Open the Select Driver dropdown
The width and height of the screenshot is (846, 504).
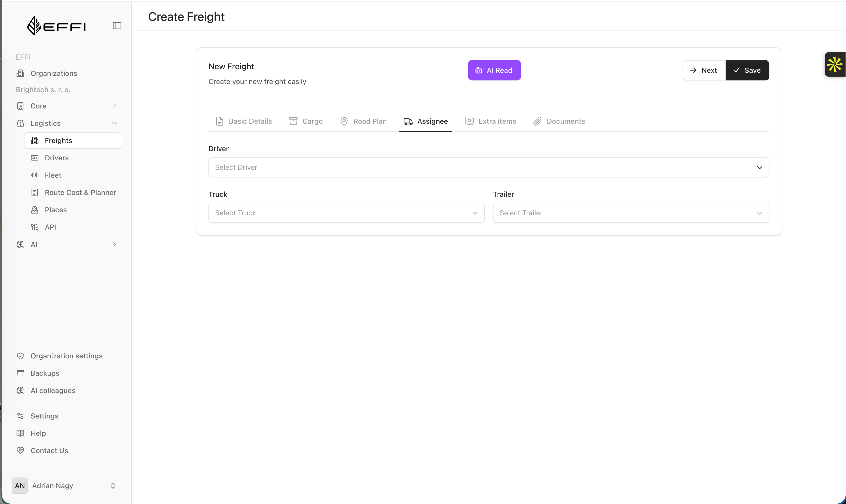pyautogui.click(x=488, y=167)
